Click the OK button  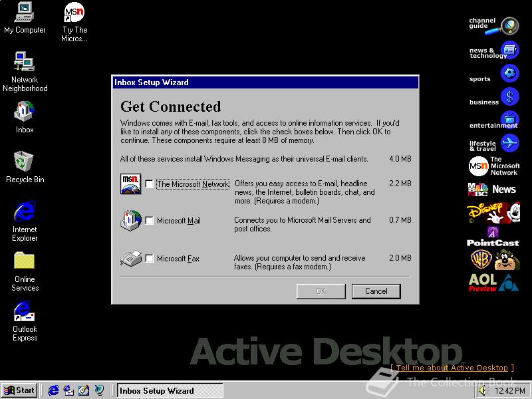tap(321, 291)
